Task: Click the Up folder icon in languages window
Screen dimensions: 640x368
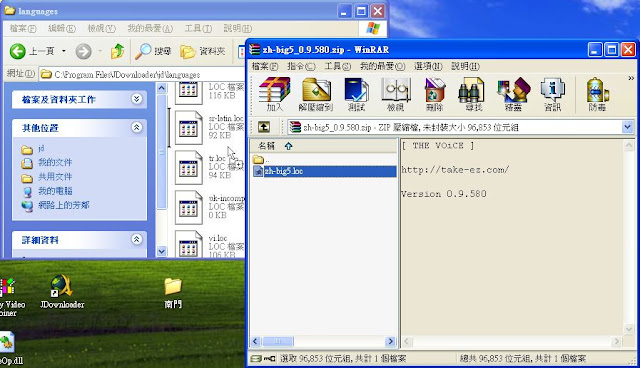Action: coord(118,51)
